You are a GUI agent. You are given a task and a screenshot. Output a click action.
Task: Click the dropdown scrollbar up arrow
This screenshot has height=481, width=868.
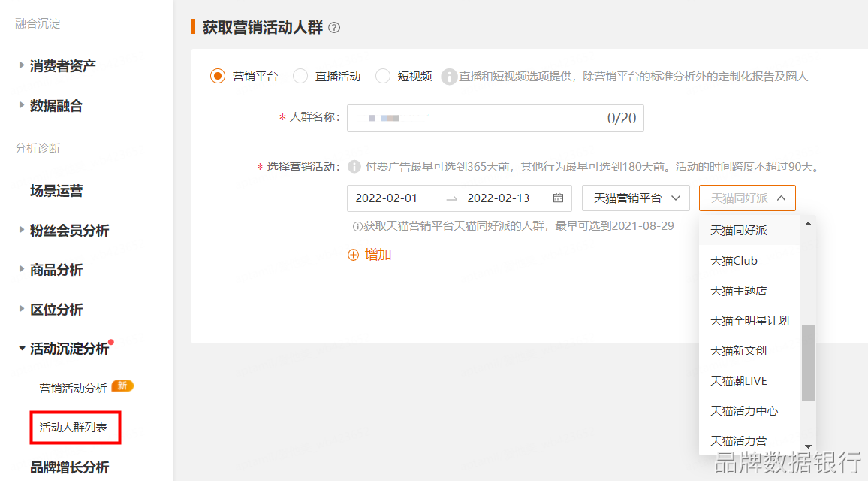click(x=808, y=224)
